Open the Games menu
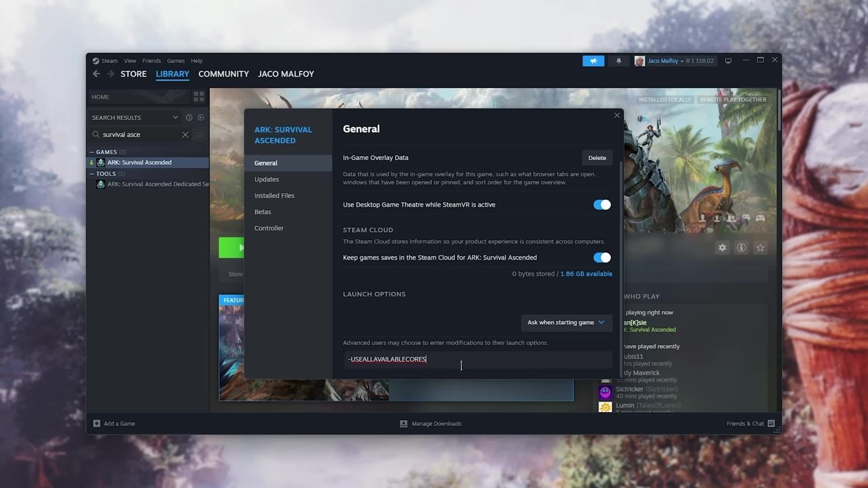 click(176, 61)
